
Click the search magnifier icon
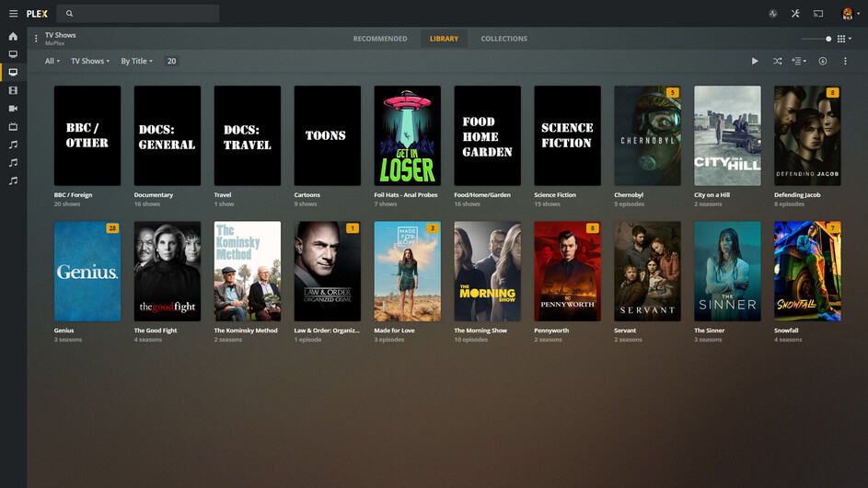(x=69, y=13)
